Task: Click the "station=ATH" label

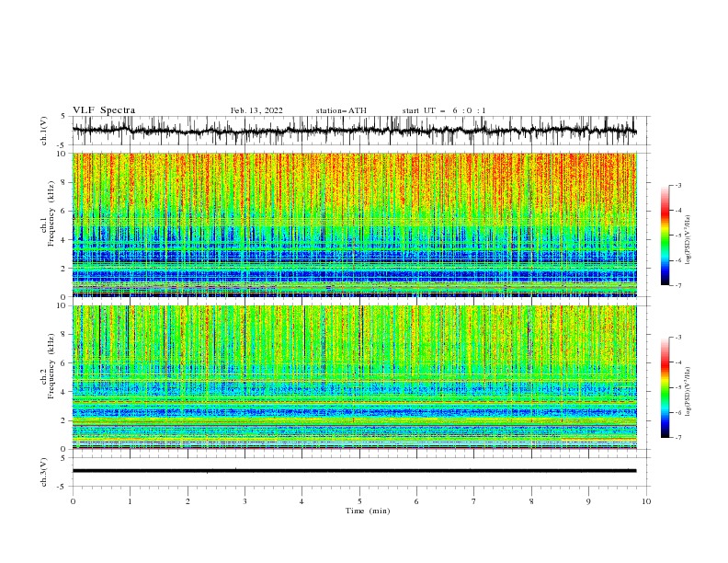Action: (x=341, y=110)
